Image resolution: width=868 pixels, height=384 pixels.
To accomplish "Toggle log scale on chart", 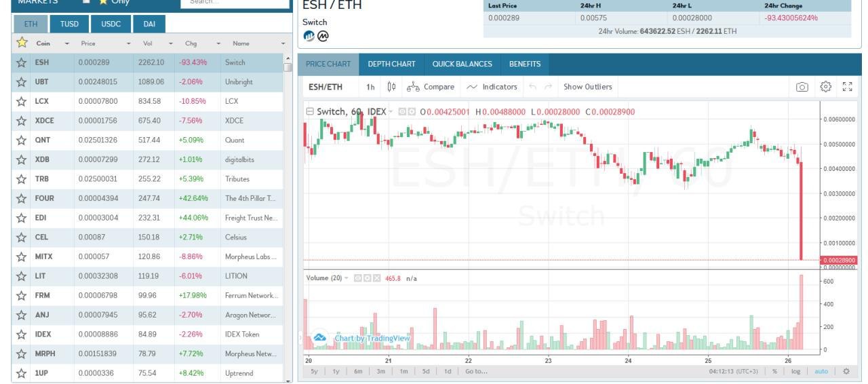I will [796, 371].
